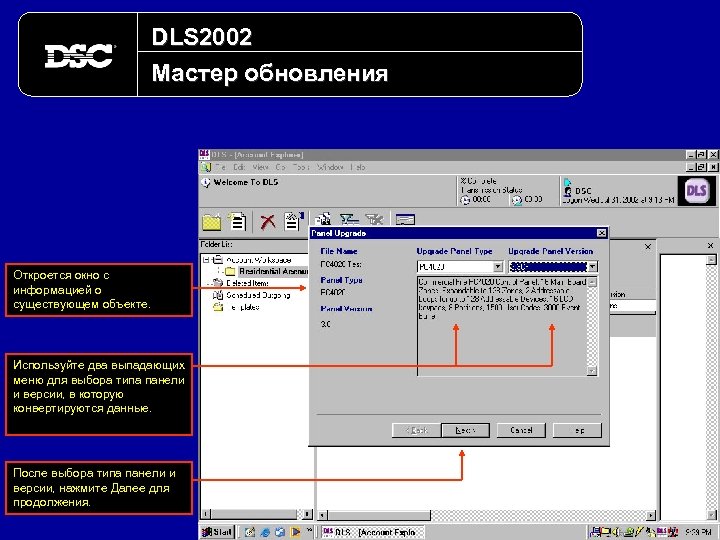Screen dimensions: 720x540
Task: Click main pane horizontal scrollbar right arrow
Action: (651, 515)
